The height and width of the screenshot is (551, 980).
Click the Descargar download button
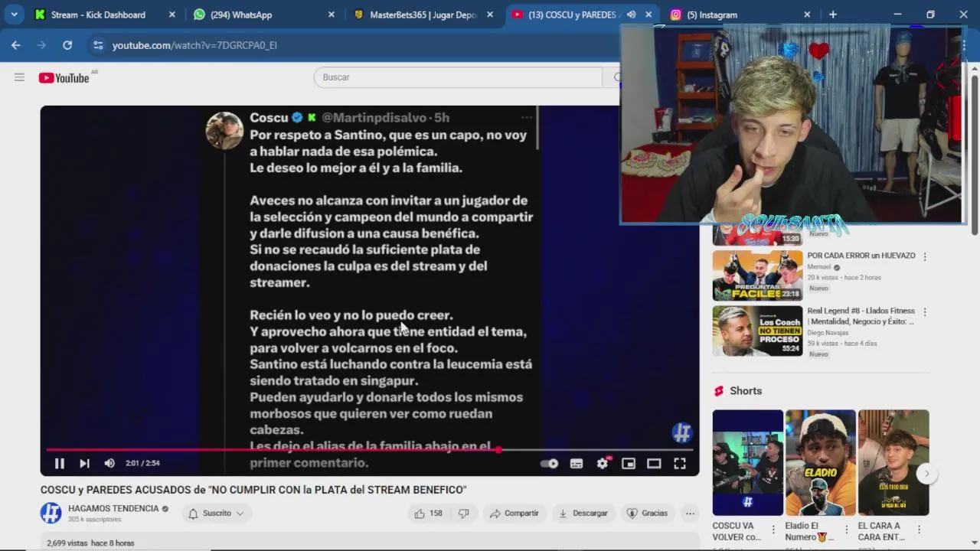pyautogui.click(x=583, y=514)
